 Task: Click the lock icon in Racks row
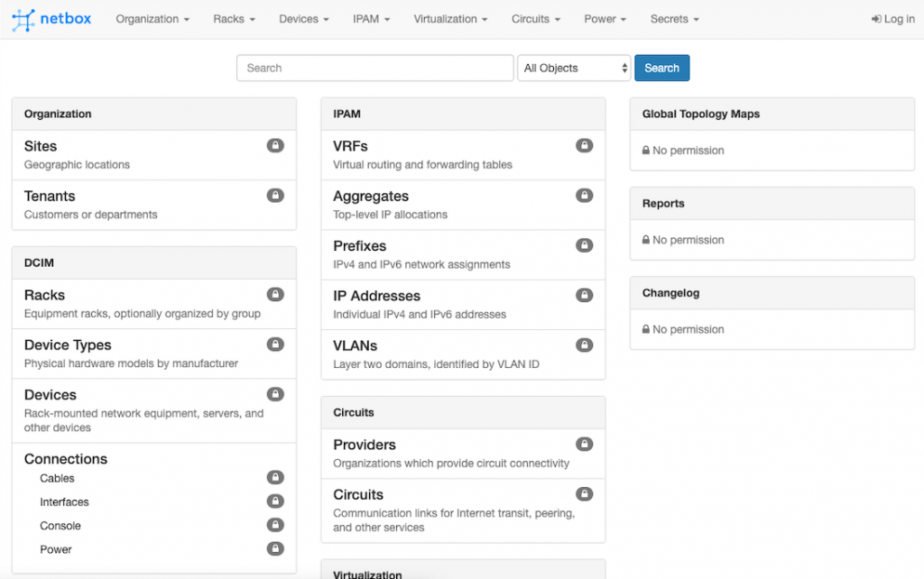pyautogui.click(x=275, y=294)
